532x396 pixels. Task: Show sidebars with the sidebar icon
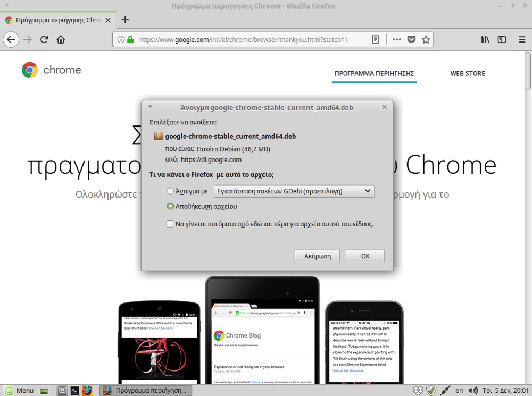[x=502, y=40]
